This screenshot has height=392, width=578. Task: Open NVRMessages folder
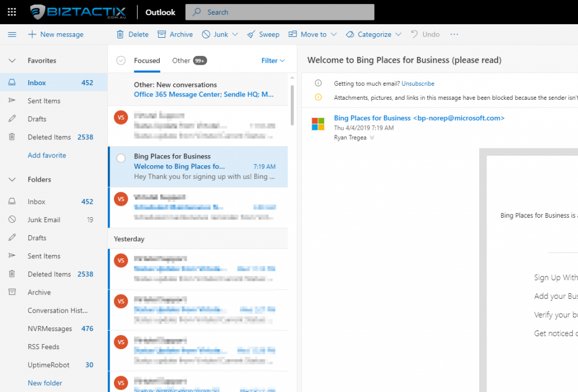point(54,329)
